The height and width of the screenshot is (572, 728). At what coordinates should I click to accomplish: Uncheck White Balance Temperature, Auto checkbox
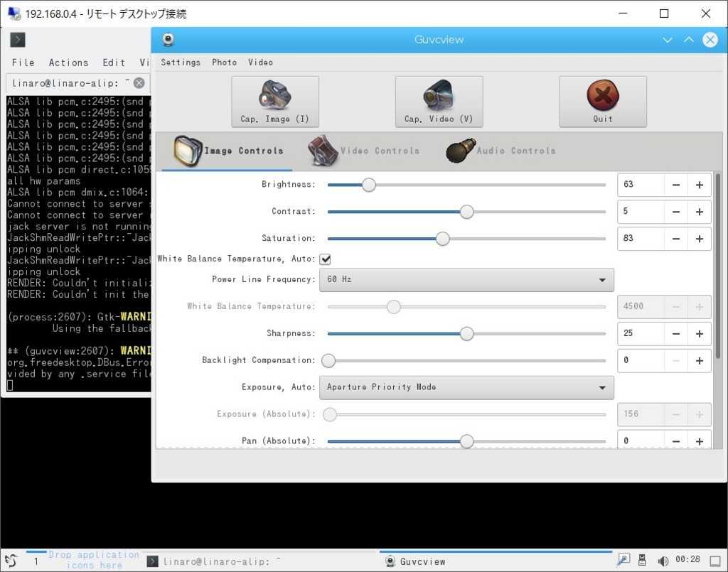click(326, 259)
